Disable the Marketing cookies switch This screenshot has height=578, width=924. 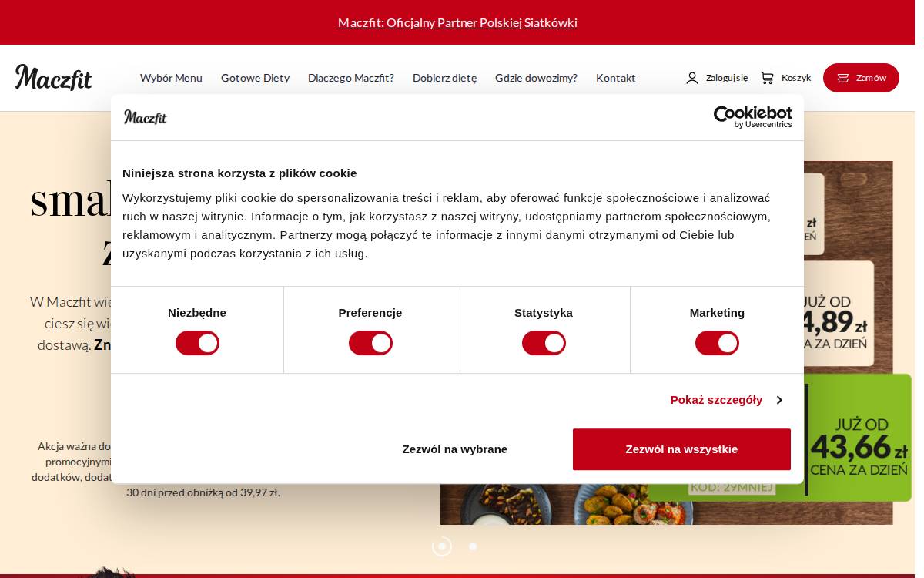[x=717, y=343]
